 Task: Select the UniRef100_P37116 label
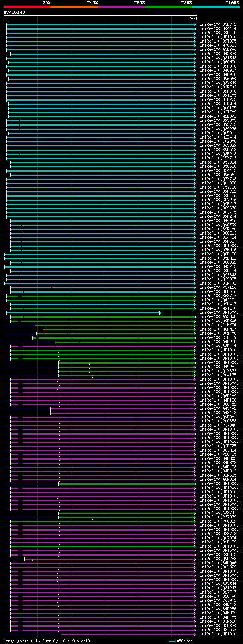(218, 287)
